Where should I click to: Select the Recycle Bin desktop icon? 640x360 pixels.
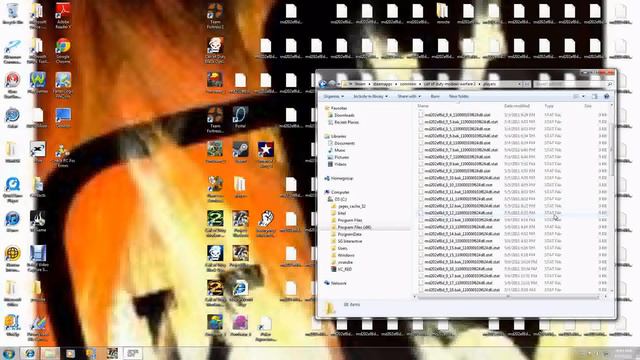(13, 14)
